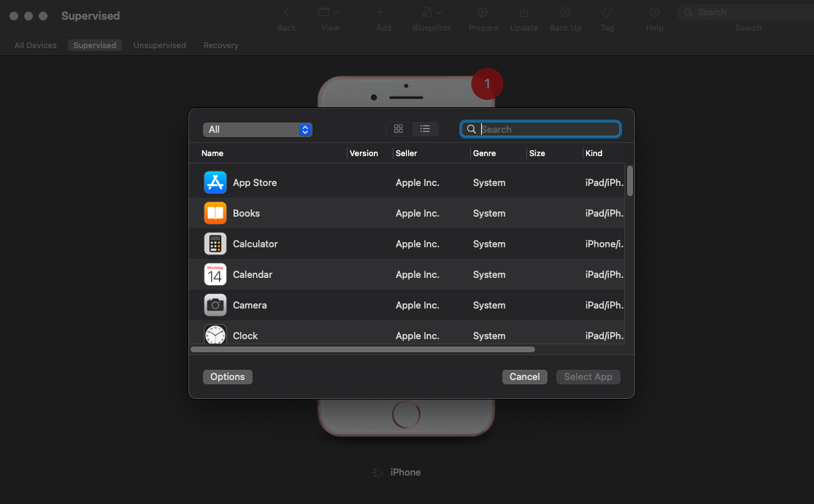This screenshot has height=504, width=814.
Task: Click the Books app icon
Action: [215, 213]
